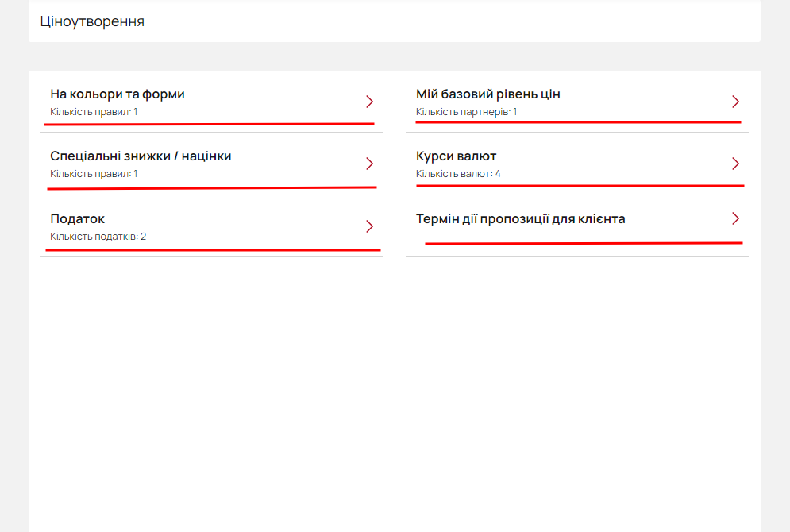Viewport: 790px width, 532px height.
Task: Open the На кольори та форми section title
Action: pyautogui.click(x=118, y=94)
